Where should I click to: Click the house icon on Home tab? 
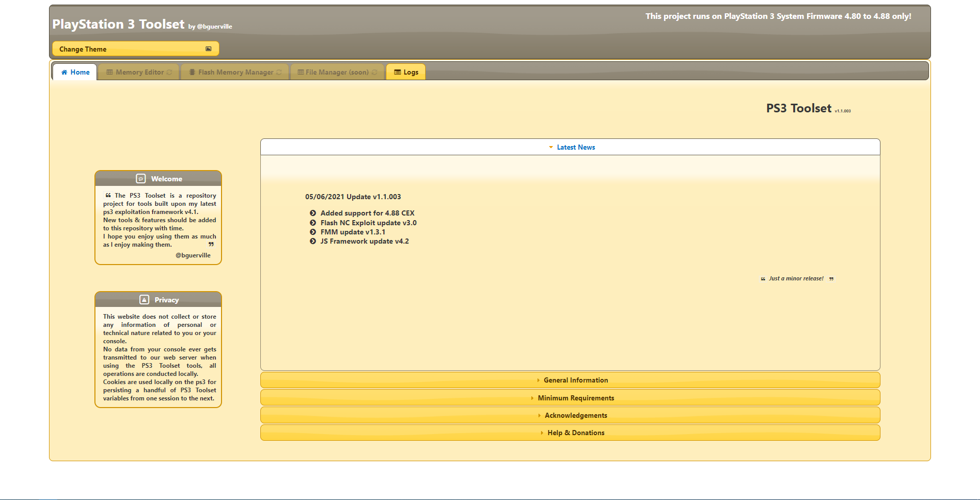[x=64, y=73]
